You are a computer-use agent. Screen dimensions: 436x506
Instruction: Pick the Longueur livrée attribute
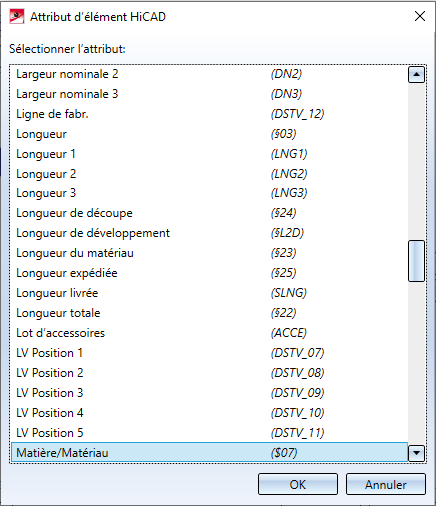coord(209,293)
